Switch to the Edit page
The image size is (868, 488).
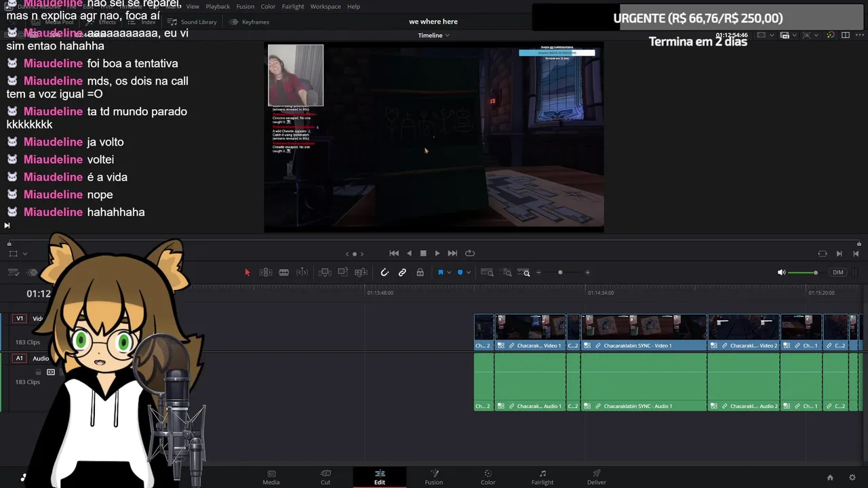click(x=380, y=477)
